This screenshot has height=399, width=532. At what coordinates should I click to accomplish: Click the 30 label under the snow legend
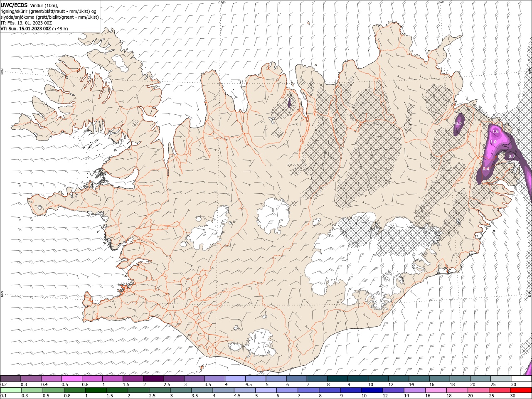(514, 384)
